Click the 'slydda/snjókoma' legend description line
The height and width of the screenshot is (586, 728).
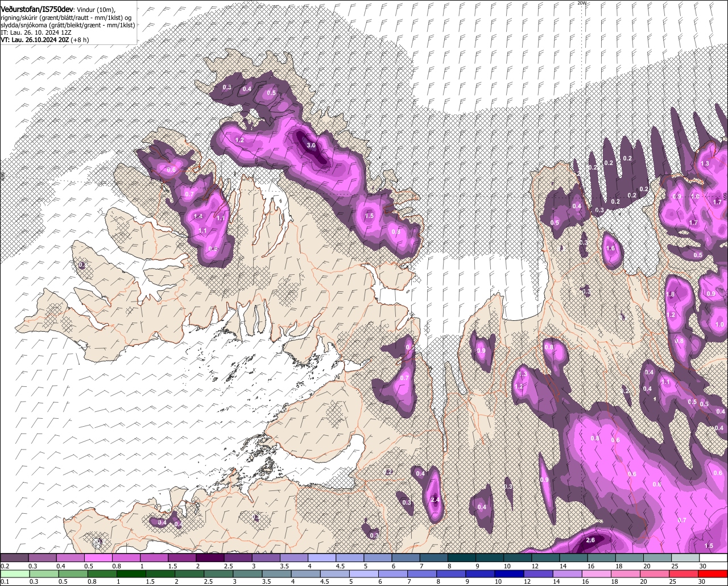pos(68,25)
